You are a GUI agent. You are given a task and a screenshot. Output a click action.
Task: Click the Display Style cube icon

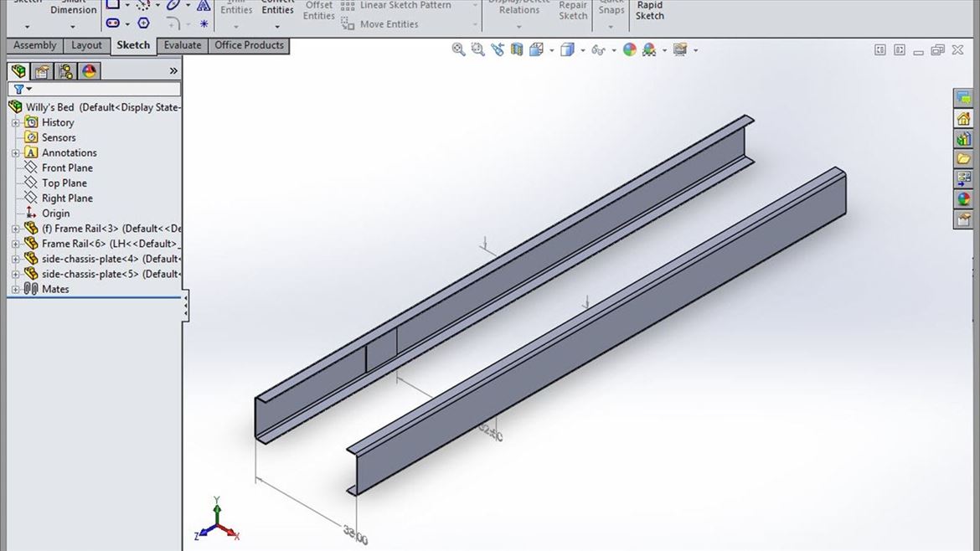pos(567,50)
